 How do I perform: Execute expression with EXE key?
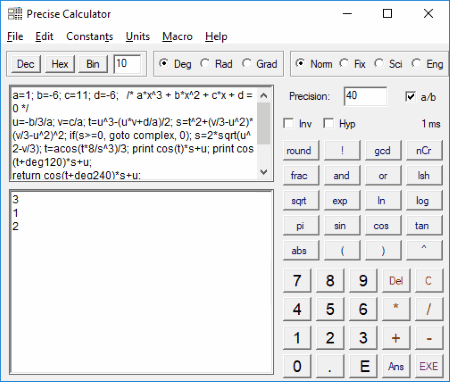click(429, 366)
